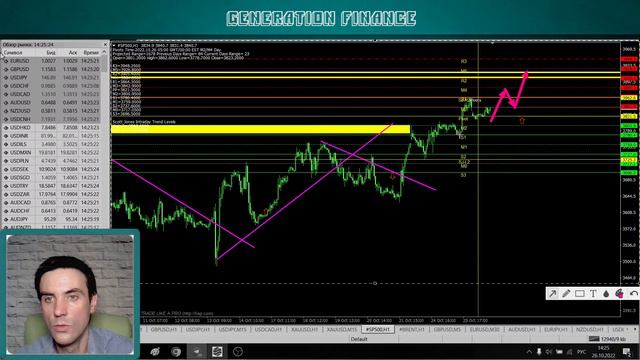Switch to EURUSD,M30 chart tab
640x360 pixels.
(484, 329)
